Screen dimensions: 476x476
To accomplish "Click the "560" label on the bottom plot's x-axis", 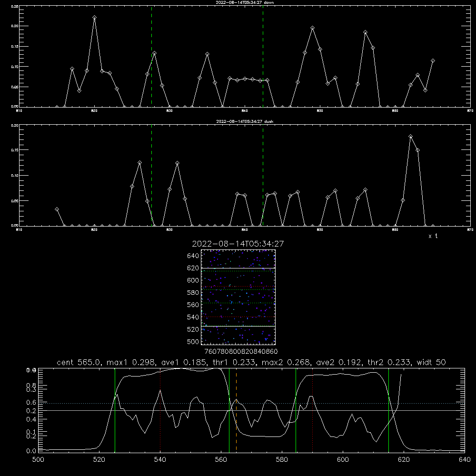I will 221,460.
